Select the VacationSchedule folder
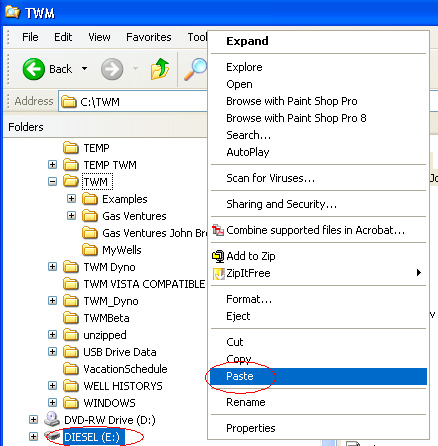Viewport: 438px width, 446px height. click(125, 369)
